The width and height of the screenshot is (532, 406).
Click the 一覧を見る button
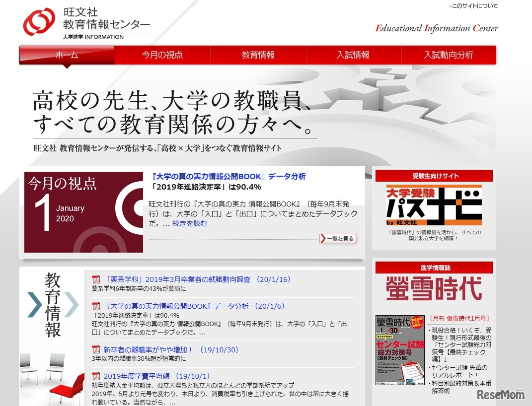pos(338,239)
